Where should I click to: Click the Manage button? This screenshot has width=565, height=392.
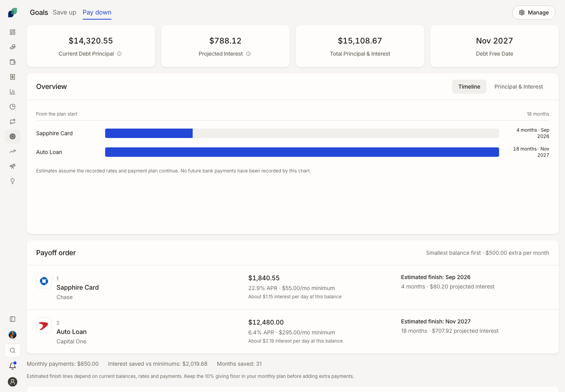(534, 13)
